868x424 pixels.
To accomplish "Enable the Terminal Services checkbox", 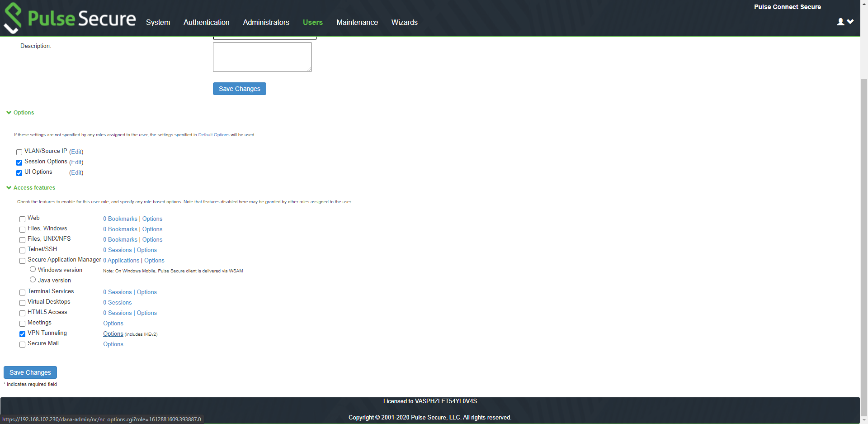I will [22, 292].
